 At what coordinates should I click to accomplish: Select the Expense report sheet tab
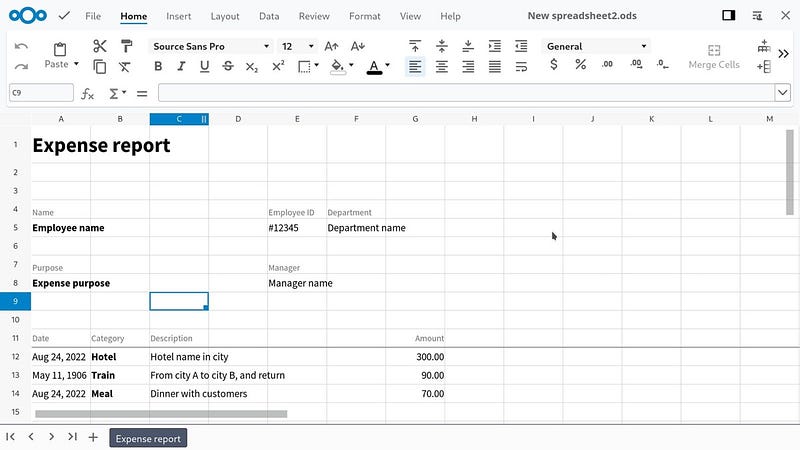click(x=148, y=438)
